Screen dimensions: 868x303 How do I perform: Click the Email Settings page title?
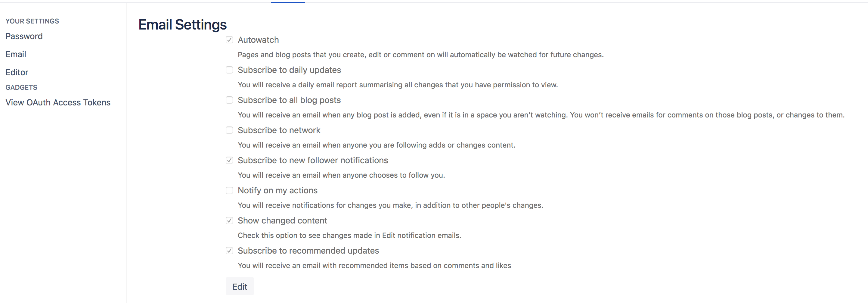click(182, 24)
